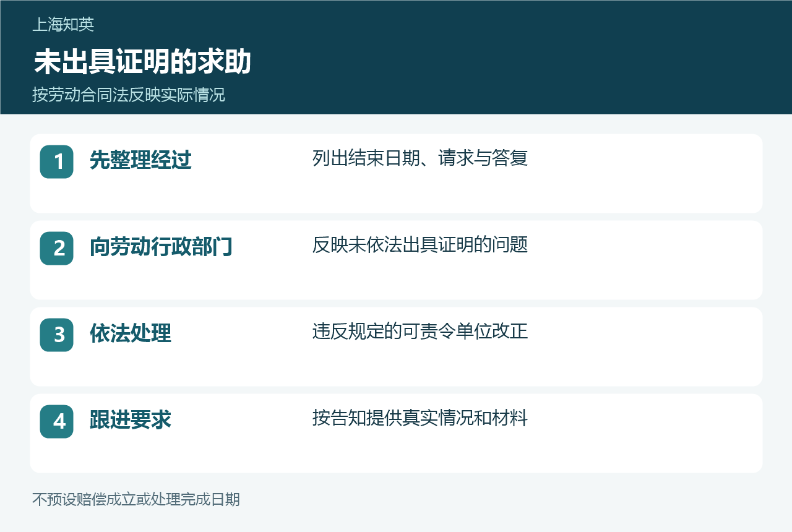Screen dimensions: 792x532
Task: Click the text 反映未依法出具证明的问题
Action: [x=420, y=245]
